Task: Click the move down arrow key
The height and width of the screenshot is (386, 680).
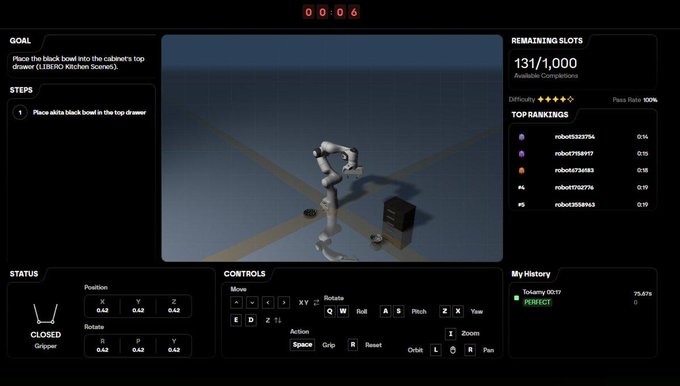Action: tap(252, 302)
